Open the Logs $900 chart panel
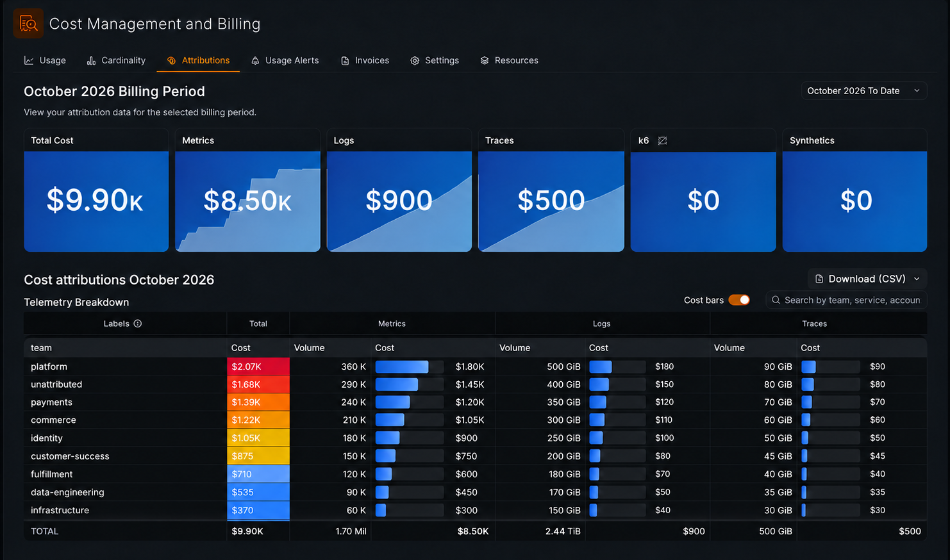The width and height of the screenshot is (950, 560). coord(399,190)
